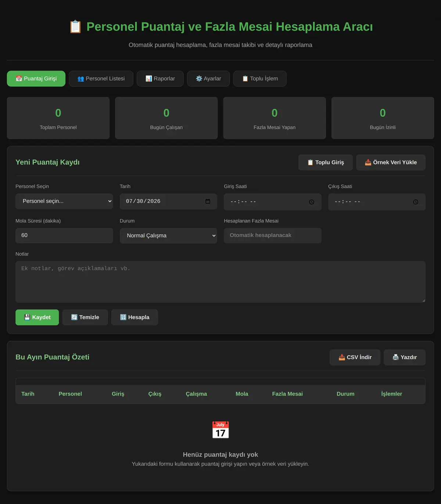The width and height of the screenshot is (441, 504).
Task: Click the Bugün İzinli stat card
Action: point(383,118)
